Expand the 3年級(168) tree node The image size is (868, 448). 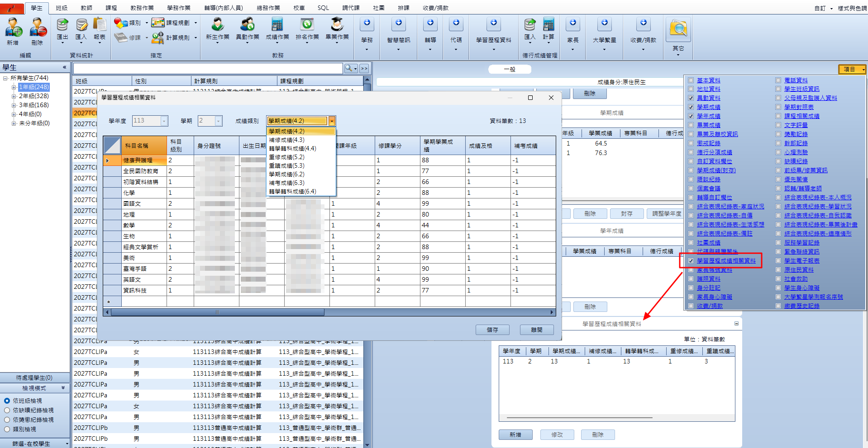[14, 105]
